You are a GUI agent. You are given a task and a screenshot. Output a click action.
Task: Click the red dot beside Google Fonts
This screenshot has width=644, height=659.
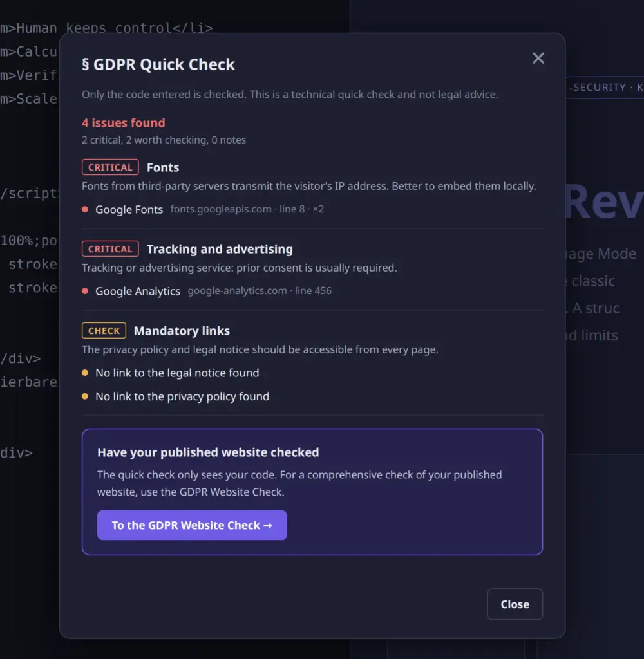click(x=85, y=209)
